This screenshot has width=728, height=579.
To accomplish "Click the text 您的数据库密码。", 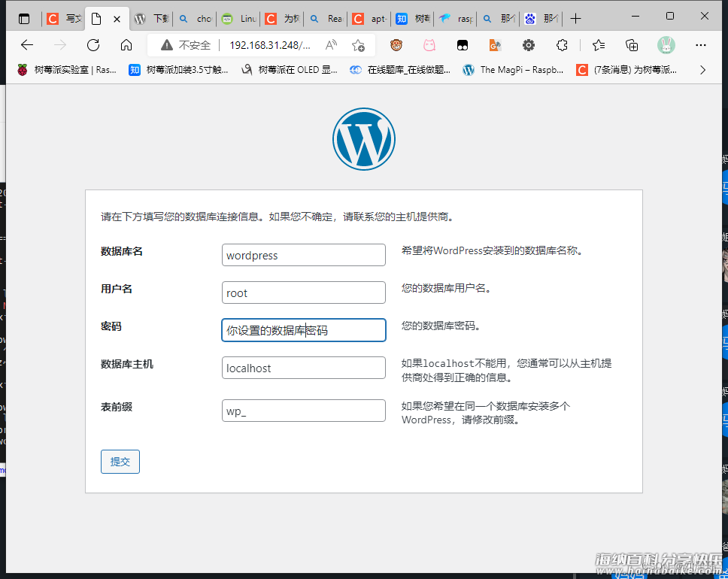I will [441, 326].
